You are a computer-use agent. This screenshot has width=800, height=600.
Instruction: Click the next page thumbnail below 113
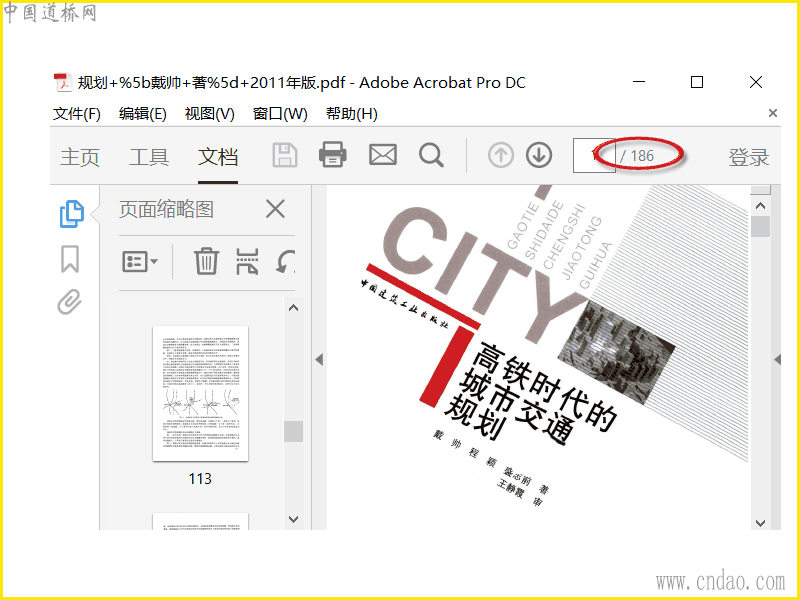point(201,521)
